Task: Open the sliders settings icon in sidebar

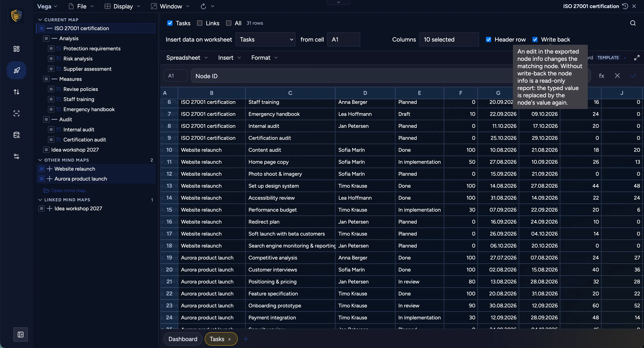Action: tap(16, 157)
